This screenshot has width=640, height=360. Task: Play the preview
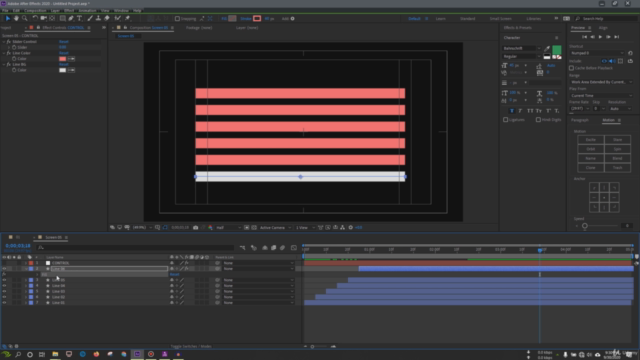pyautogui.click(x=600, y=37)
